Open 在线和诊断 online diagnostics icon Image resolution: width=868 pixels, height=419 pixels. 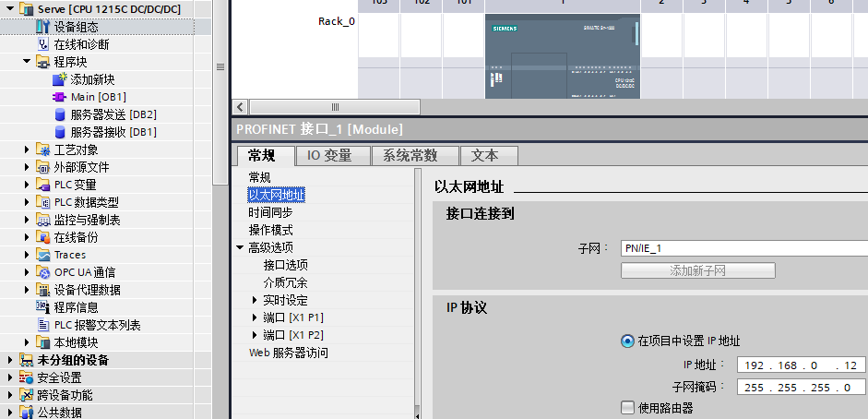[42, 44]
